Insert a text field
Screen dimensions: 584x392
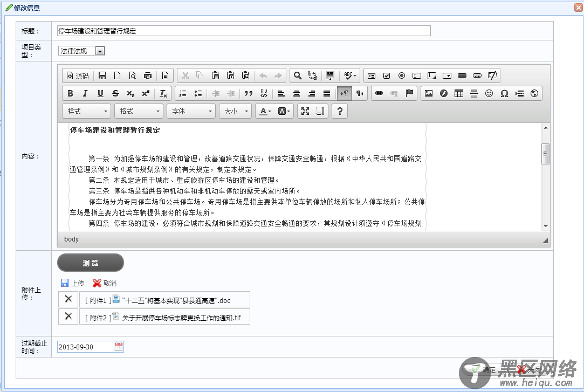point(417,75)
